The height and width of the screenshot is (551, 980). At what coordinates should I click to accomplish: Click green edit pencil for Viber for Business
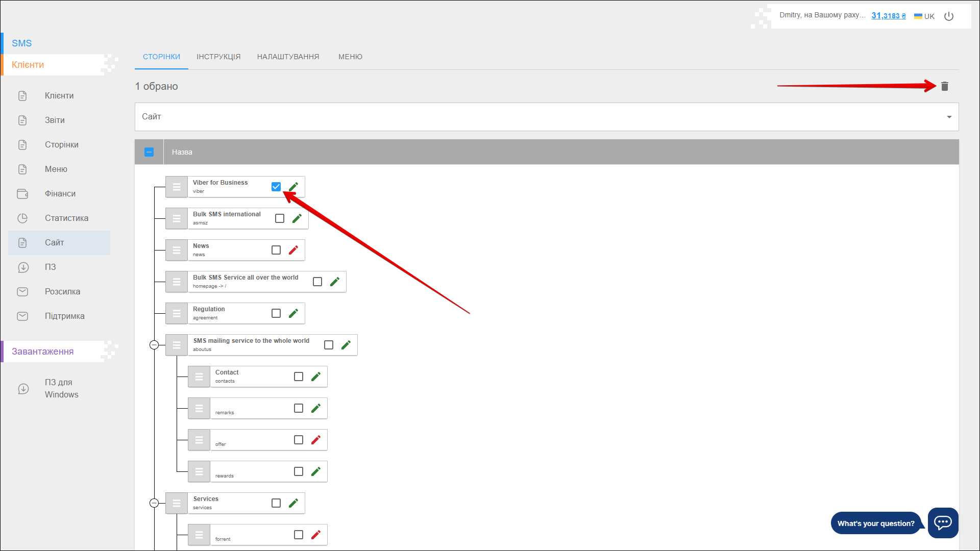point(293,187)
